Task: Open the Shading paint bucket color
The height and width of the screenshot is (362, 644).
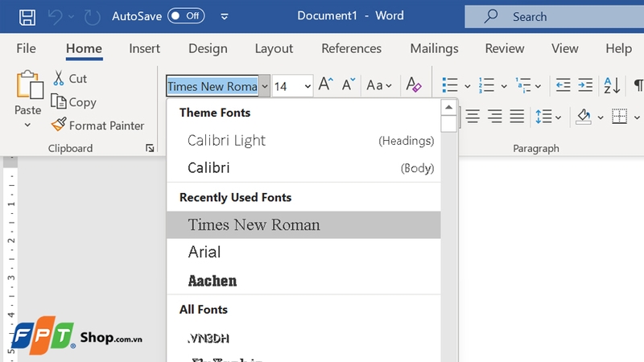Action: (x=585, y=117)
